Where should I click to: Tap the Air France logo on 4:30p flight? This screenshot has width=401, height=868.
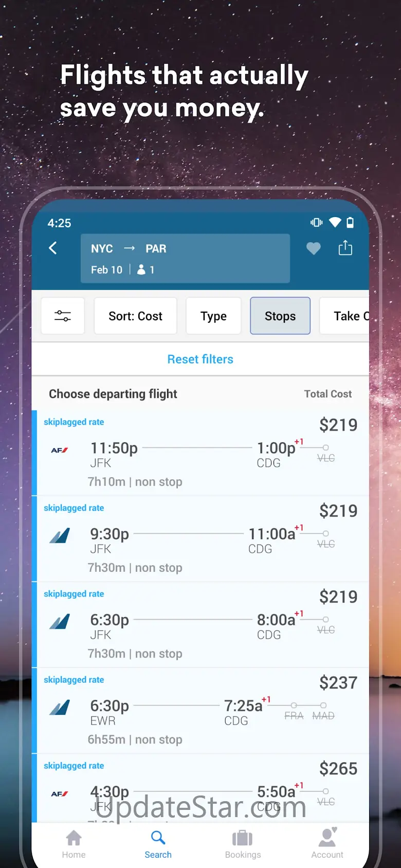[60, 793]
